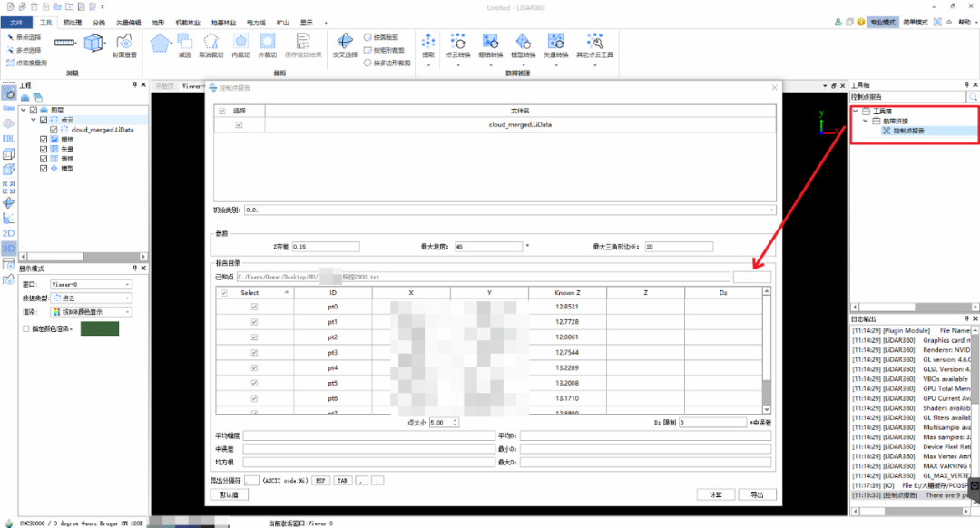Image resolution: width=980 pixels, height=528 pixels.
Task: Switch to 2D view in left sidebar
Action: tap(9, 233)
